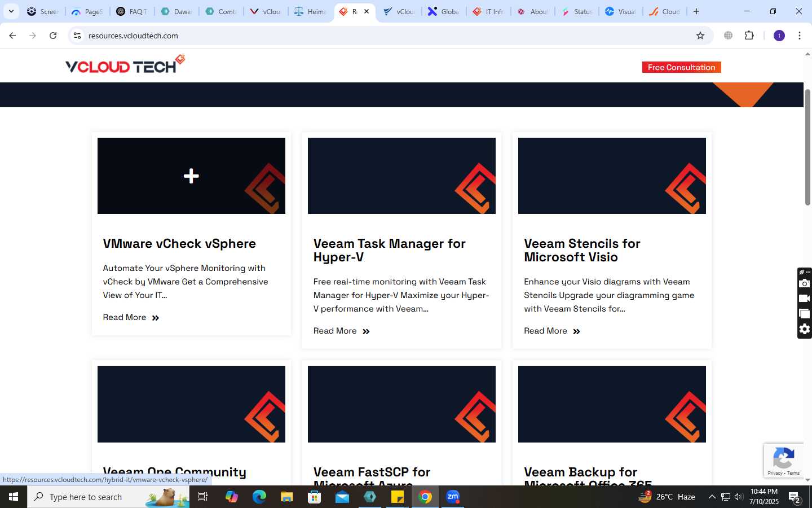Viewport: 812px width, 508px height.
Task: Open the tab search dropdown arrow
Action: (11, 11)
